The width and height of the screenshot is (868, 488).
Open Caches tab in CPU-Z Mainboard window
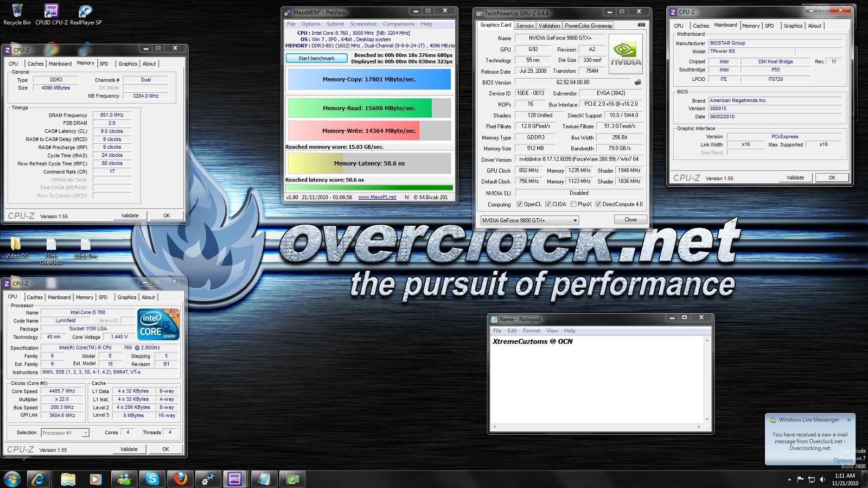(x=701, y=26)
